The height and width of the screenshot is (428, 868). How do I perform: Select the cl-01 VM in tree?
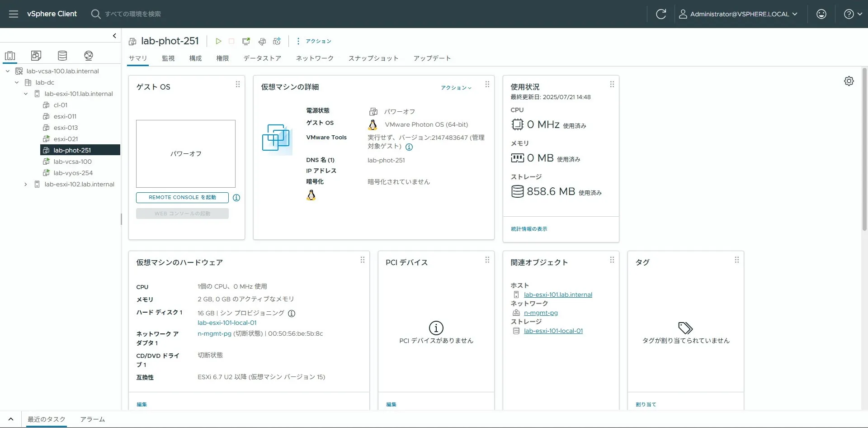click(x=60, y=105)
